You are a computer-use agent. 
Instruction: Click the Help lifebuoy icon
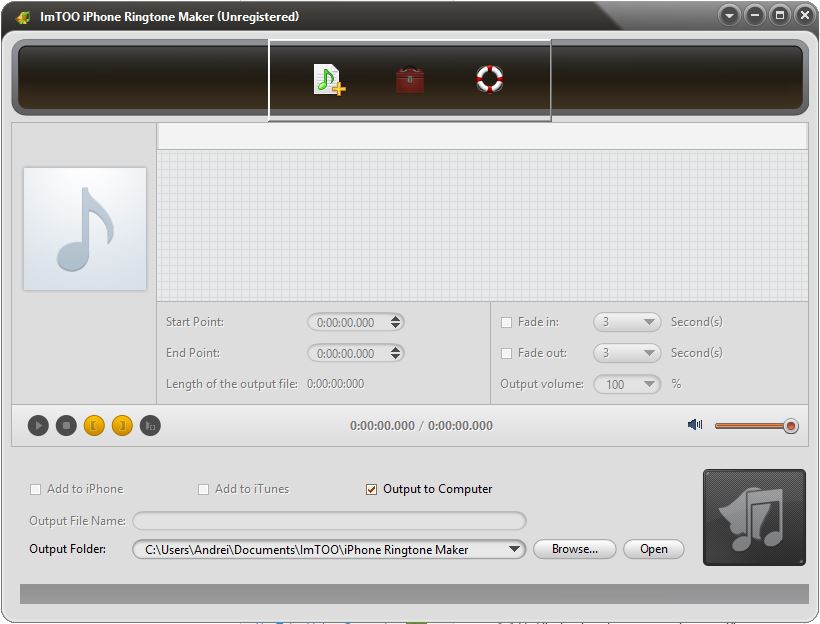pyautogui.click(x=488, y=80)
